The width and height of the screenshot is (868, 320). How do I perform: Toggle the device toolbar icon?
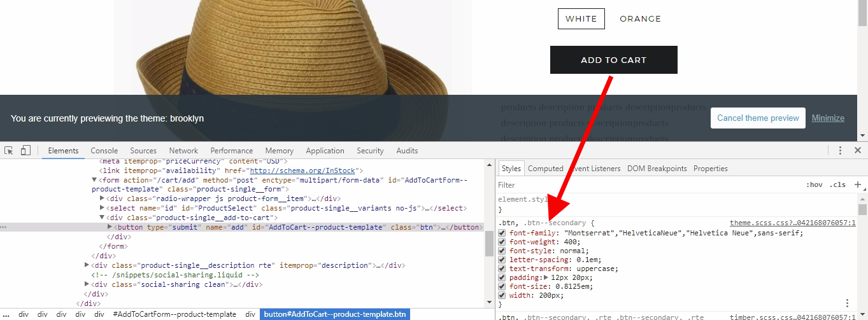[25, 151]
